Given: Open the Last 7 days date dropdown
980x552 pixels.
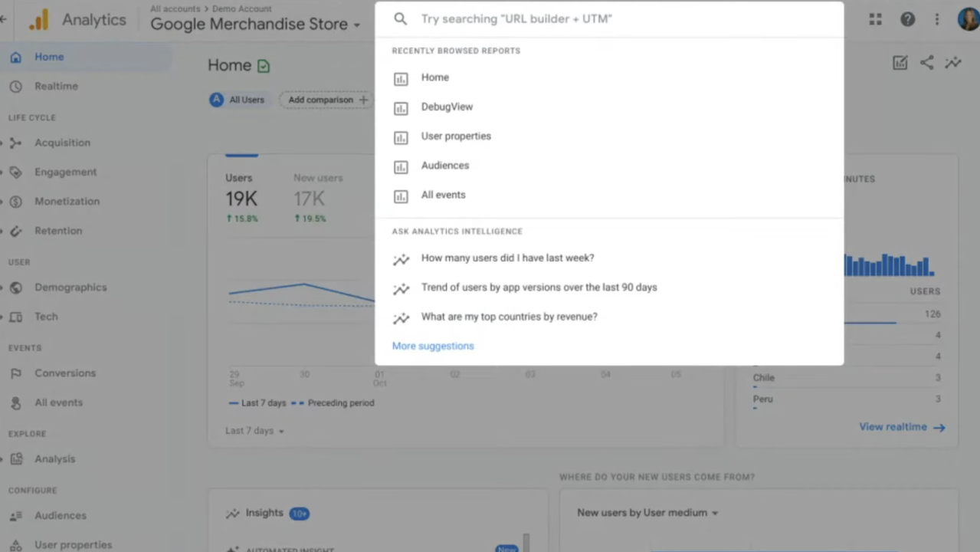Looking at the screenshot, I should click(254, 431).
